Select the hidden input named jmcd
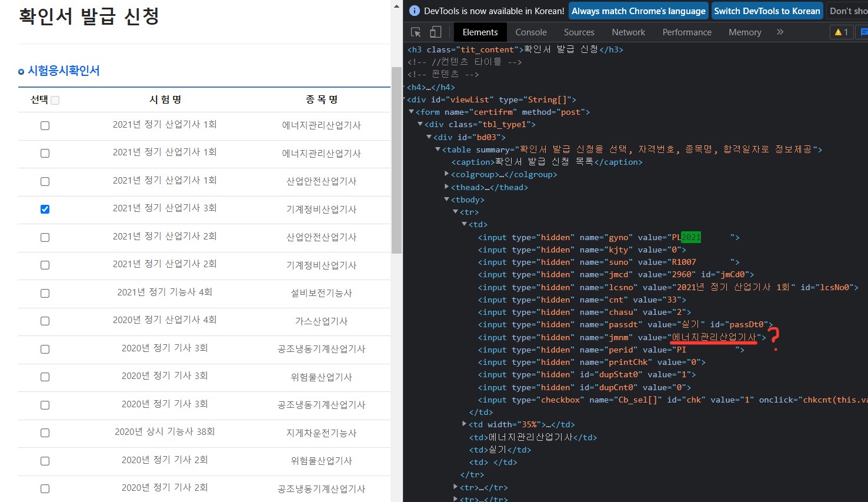 click(616, 274)
